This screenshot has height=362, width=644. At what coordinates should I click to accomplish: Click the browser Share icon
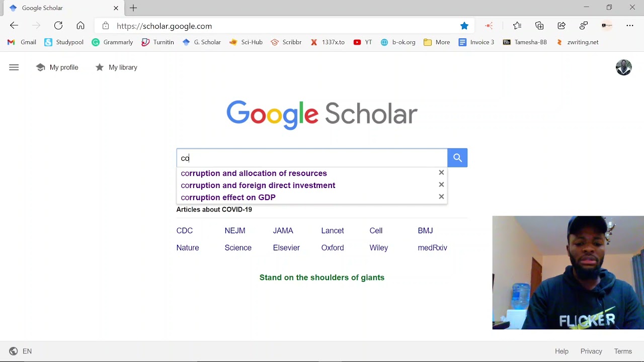[x=561, y=26]
